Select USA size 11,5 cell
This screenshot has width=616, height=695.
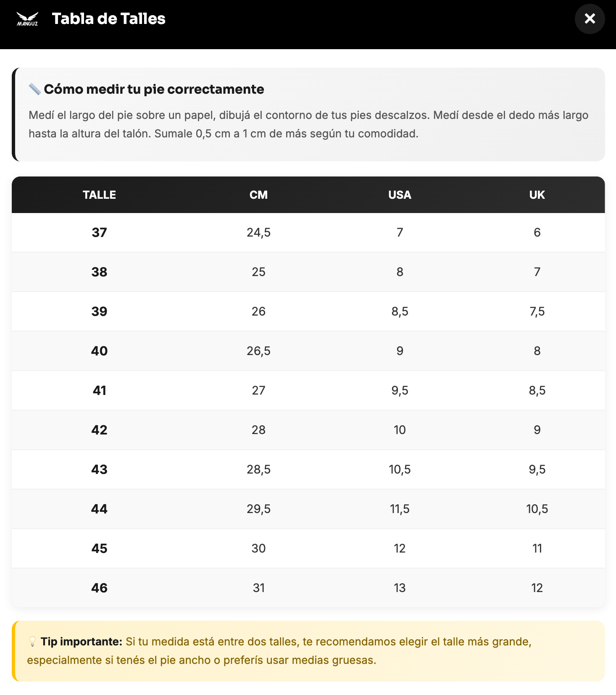400,509
